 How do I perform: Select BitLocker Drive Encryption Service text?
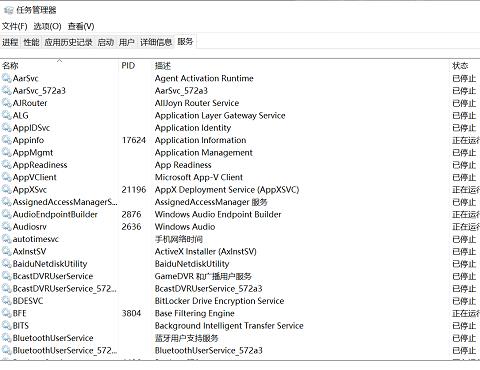pos(219,301)
